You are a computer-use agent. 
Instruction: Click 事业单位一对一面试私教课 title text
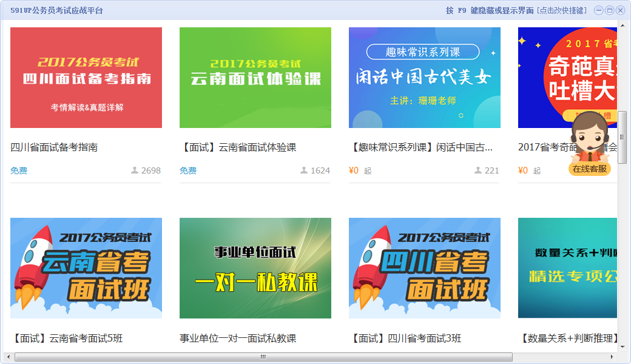(238, 339)
